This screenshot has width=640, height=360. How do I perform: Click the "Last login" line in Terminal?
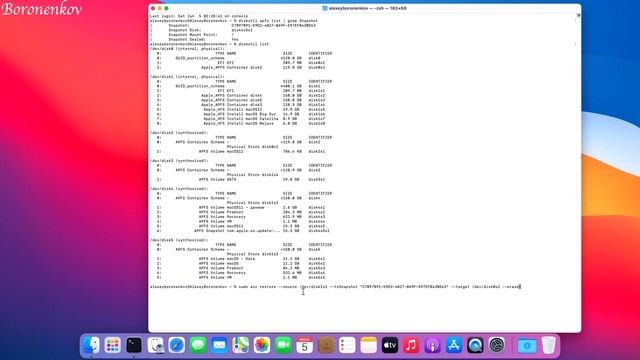click(x=198, y=16)
